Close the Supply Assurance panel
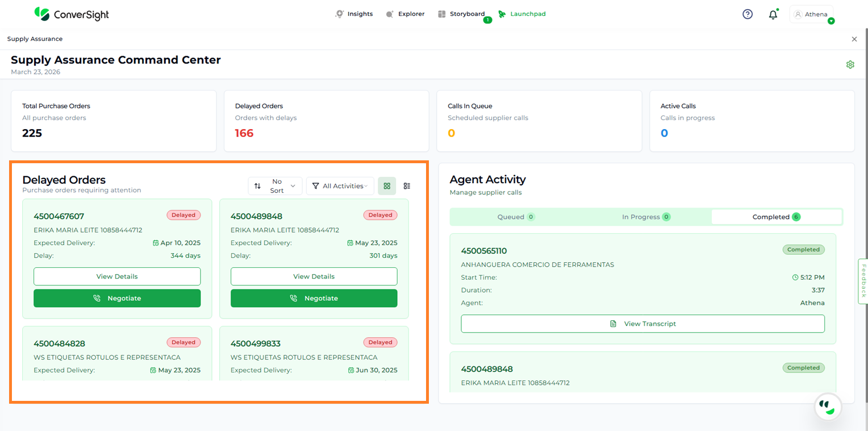Viewport: 868px width, 431px height. [854, 39]
